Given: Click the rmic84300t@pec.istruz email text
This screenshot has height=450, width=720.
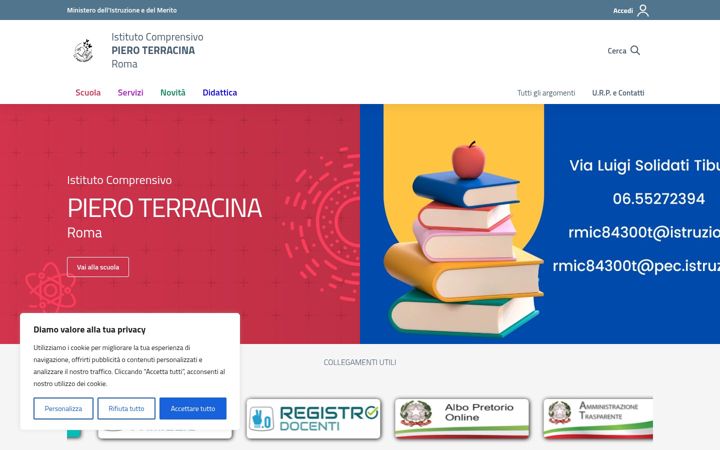Looking at the screenshot, I should coord(636,266).
